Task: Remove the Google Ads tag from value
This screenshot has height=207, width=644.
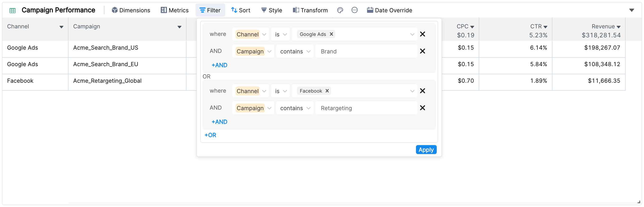Action: pyautogui.click(x=331, y=34)
